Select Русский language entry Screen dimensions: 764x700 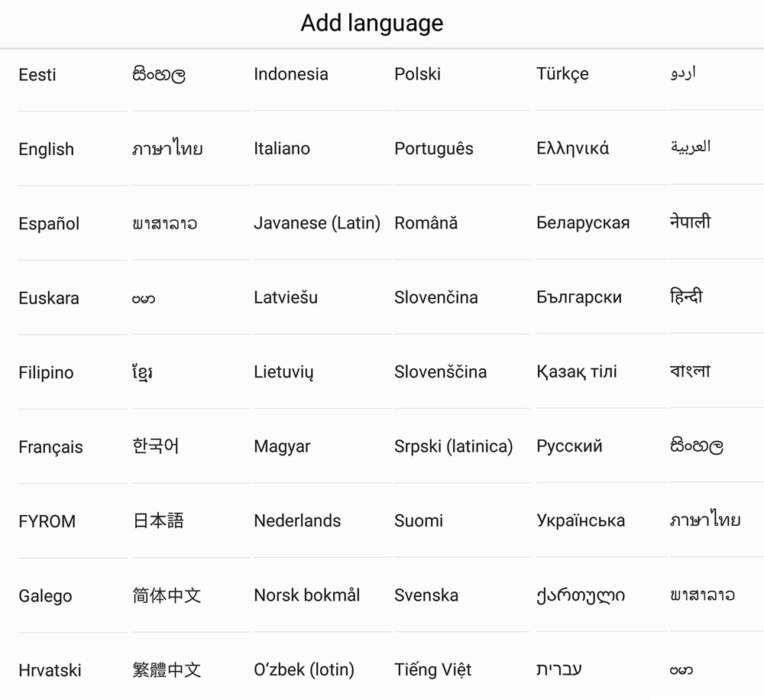569,446
